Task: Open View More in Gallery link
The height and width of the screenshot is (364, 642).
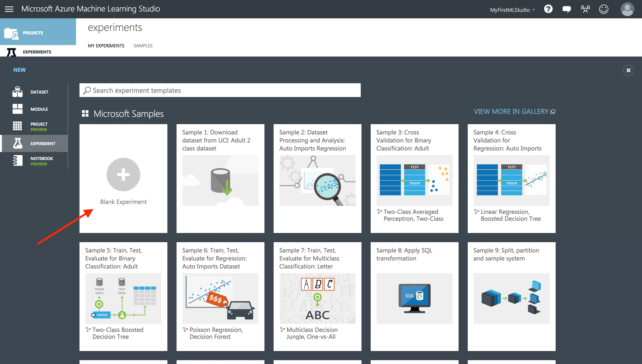Action: tap(514, 112)
